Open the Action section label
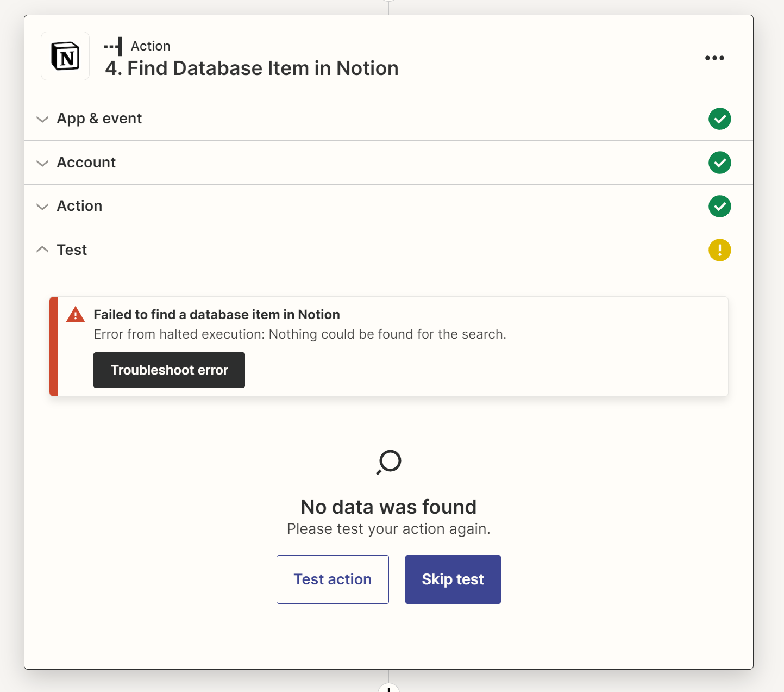784x692 pixels. 79,206
